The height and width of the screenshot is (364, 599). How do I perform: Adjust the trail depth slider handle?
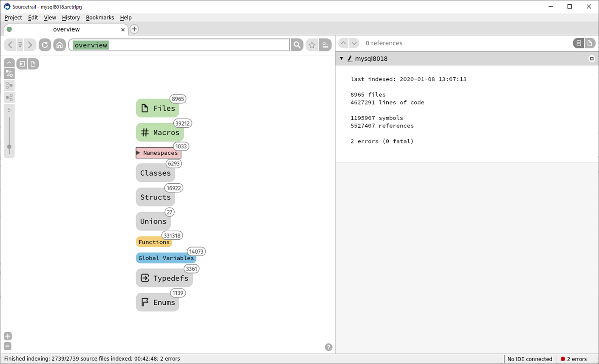click(x=9, y=147)
